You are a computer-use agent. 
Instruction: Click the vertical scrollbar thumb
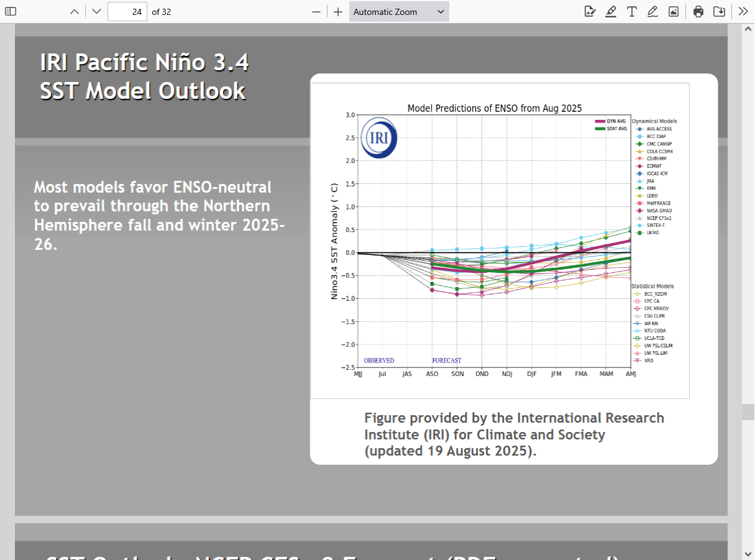coord(748,412)
